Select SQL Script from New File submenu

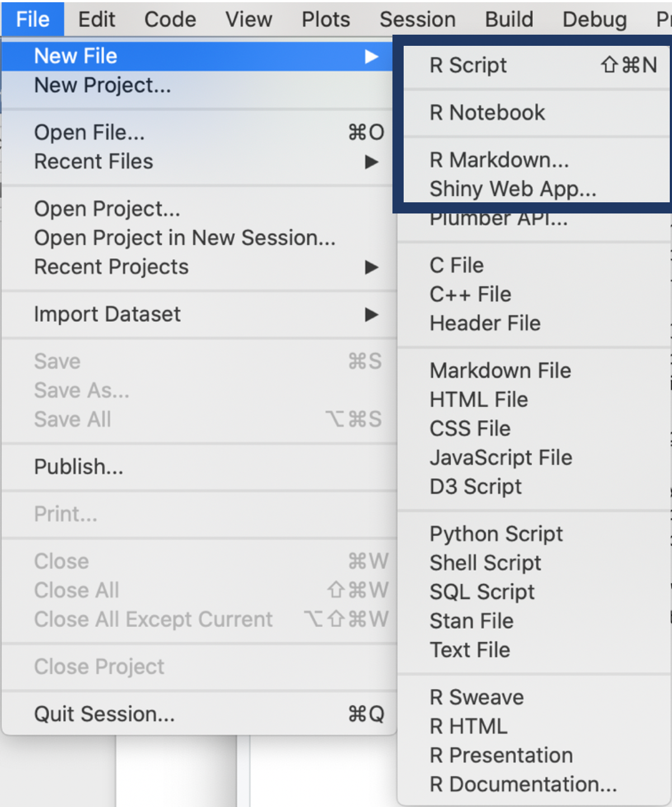coord(482,592)
